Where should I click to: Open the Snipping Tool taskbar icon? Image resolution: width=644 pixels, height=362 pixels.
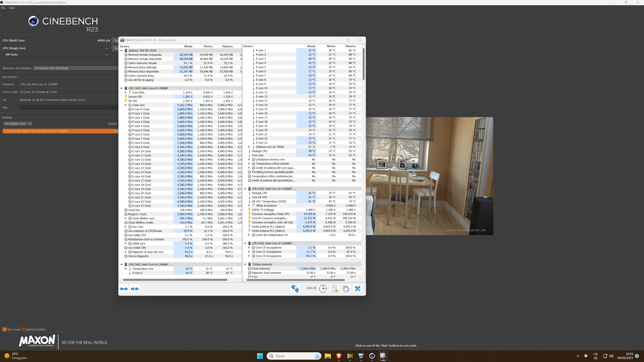(x=383, y=356)
